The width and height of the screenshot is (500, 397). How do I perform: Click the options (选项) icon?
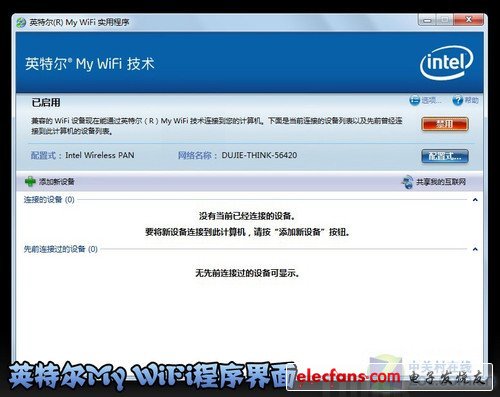point(414,100)
